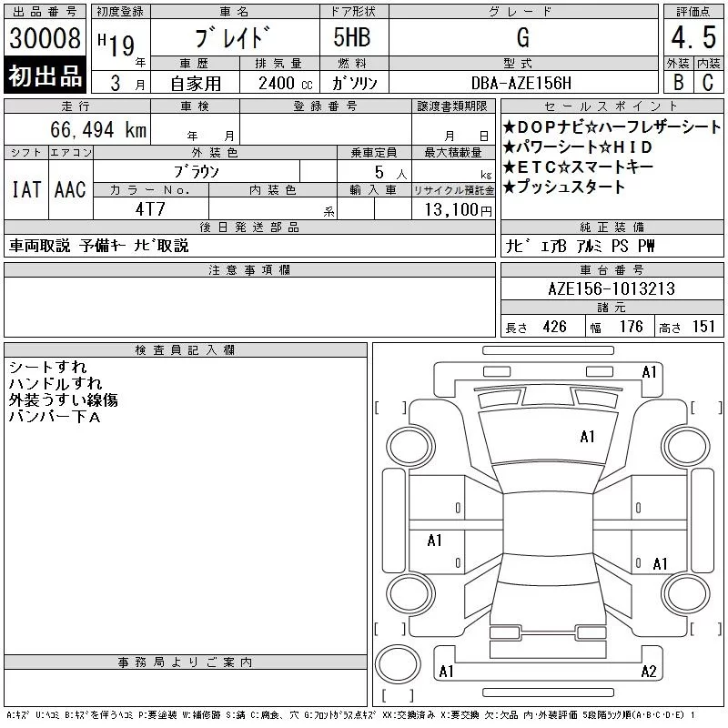Click the seating capacity 5 人

coord(390,173)
